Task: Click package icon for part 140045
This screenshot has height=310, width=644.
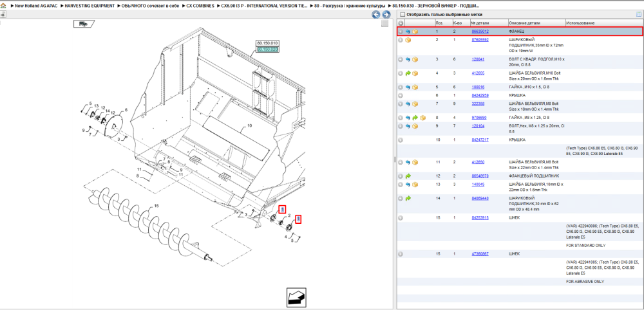Action: pyautogui.click(x=415, y=185)
